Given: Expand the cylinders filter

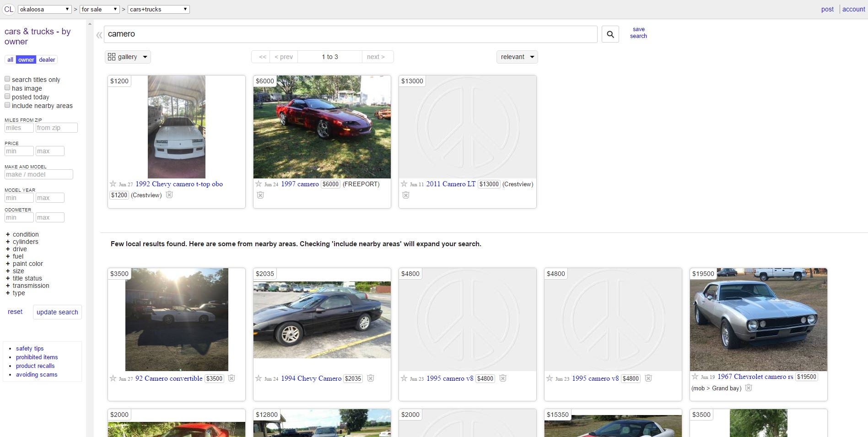Looking at the screenshot, I should (x=22, y=242).
